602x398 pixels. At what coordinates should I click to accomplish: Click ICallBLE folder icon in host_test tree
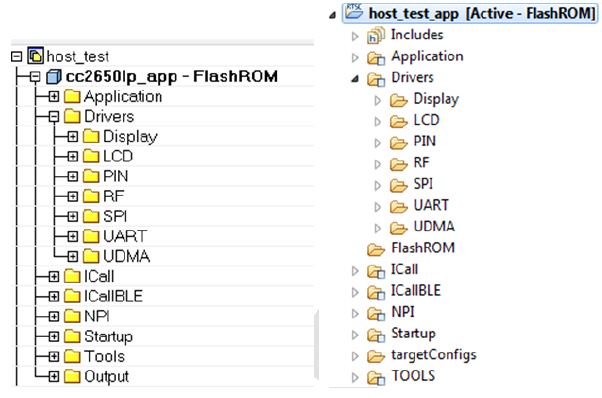point(72,296)
